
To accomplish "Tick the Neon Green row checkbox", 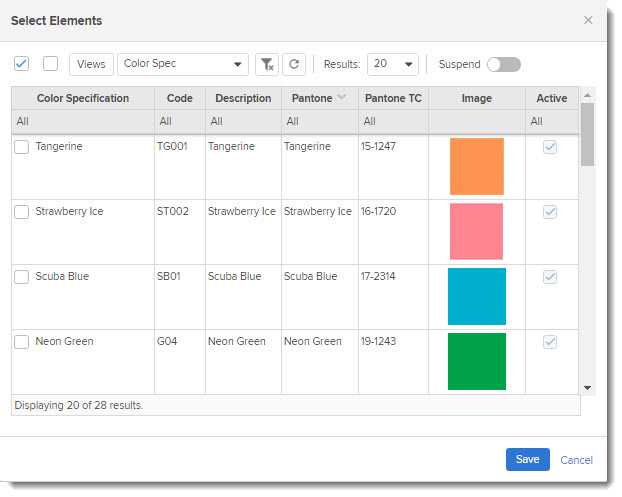I will pos(21,342).
